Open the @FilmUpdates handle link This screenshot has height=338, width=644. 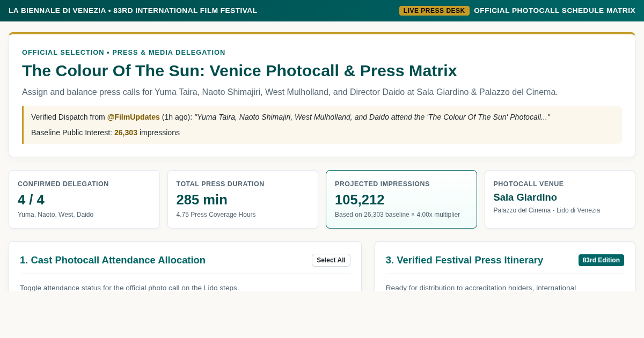point(134,117)
